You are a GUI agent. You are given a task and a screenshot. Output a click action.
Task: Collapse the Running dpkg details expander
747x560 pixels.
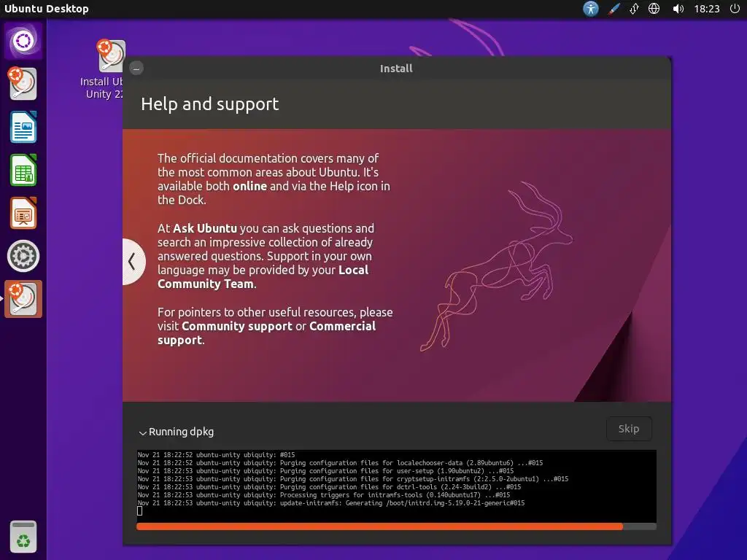tap(177, 432)
